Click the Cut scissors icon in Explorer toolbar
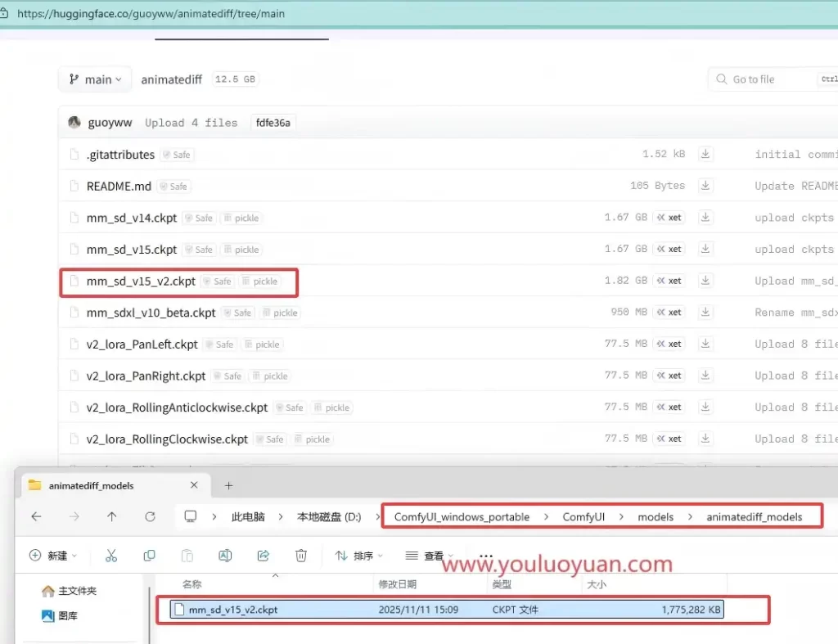This screenshot has width=838, height=644. point(111,556)
